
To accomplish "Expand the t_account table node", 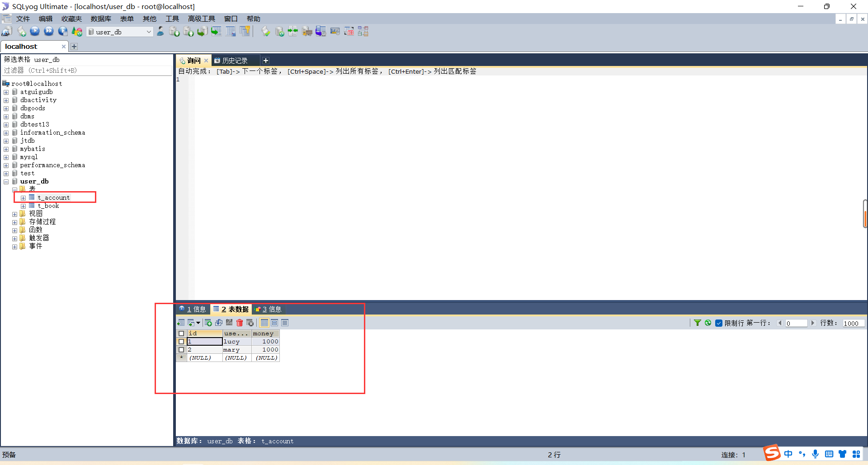I will click(23, 198).
